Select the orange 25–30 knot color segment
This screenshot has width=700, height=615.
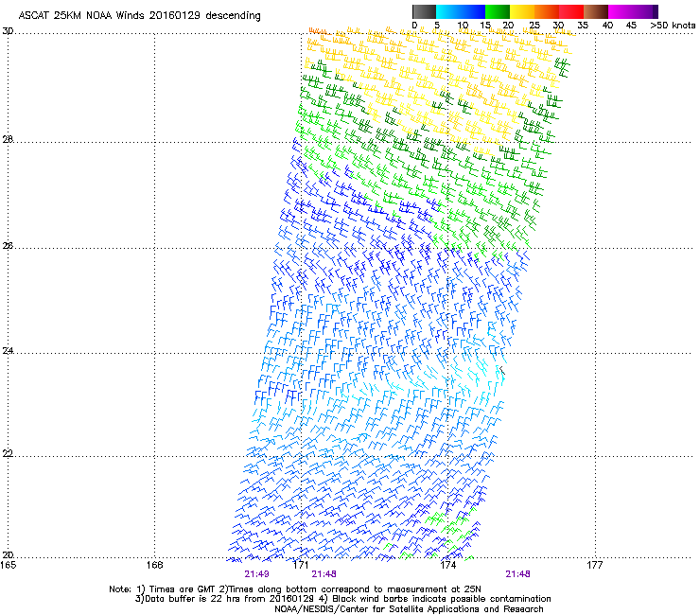coord(547,11)
